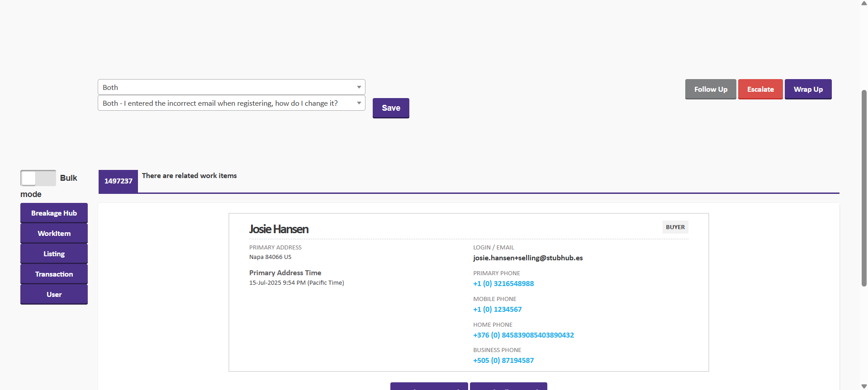This screenshot has height=390, width=868.
Task: Expand the incorrect email question dropdown
Action: point(231,103)
